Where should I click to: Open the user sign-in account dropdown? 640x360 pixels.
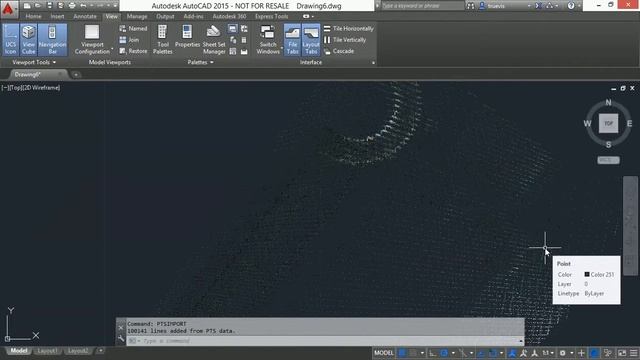point(505,6)
